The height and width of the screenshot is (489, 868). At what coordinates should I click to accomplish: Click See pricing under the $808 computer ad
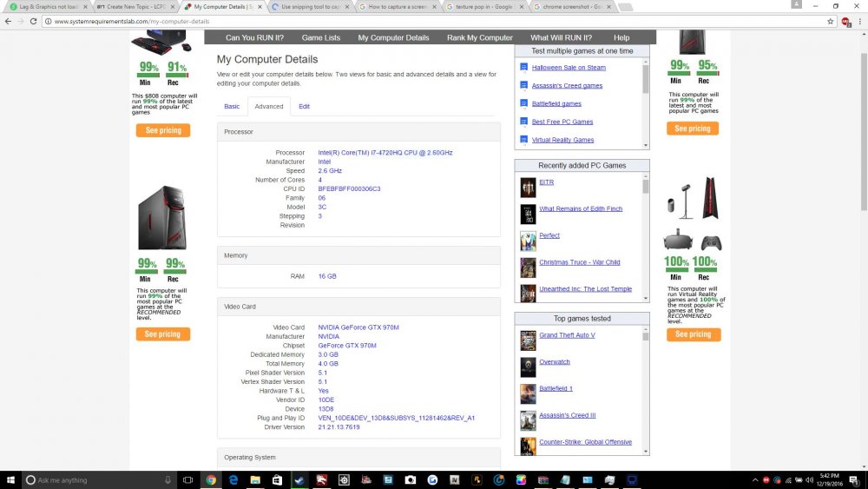tap(162, 130)
